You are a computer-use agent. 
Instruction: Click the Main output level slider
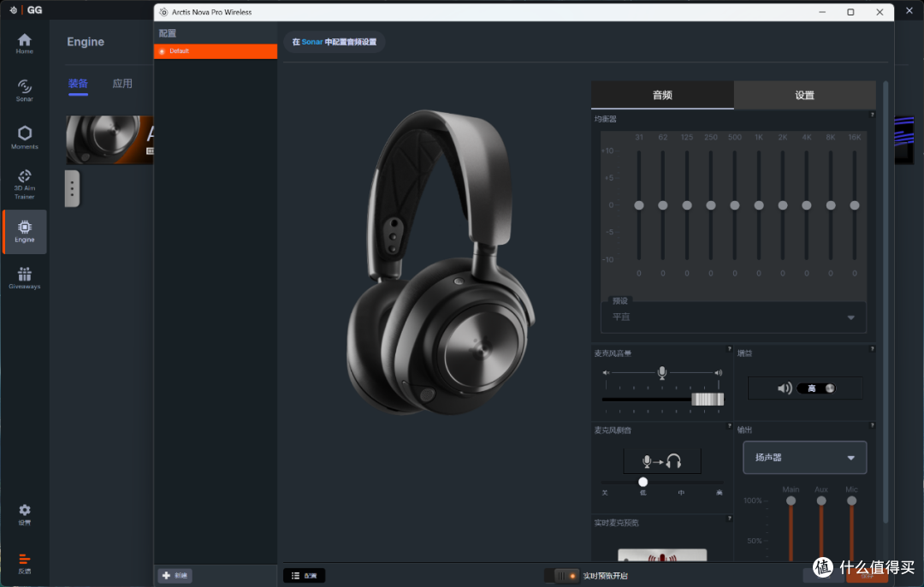pos(791,501)
